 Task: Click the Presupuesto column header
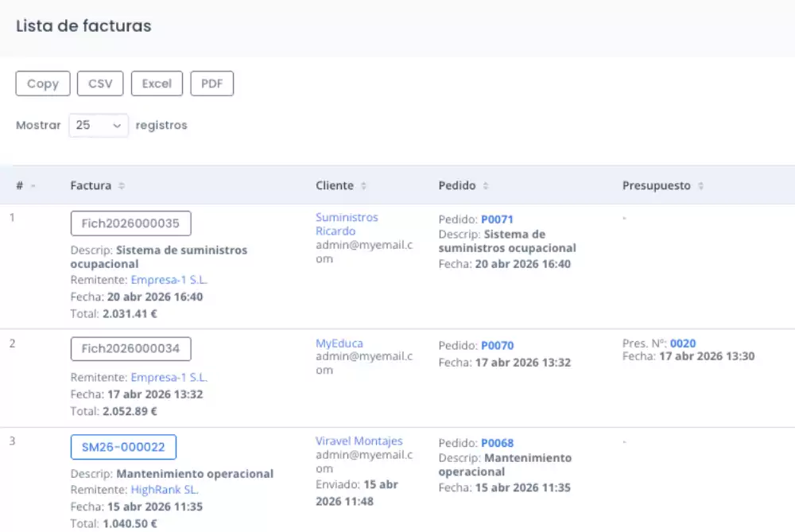[x=657, y=186]
